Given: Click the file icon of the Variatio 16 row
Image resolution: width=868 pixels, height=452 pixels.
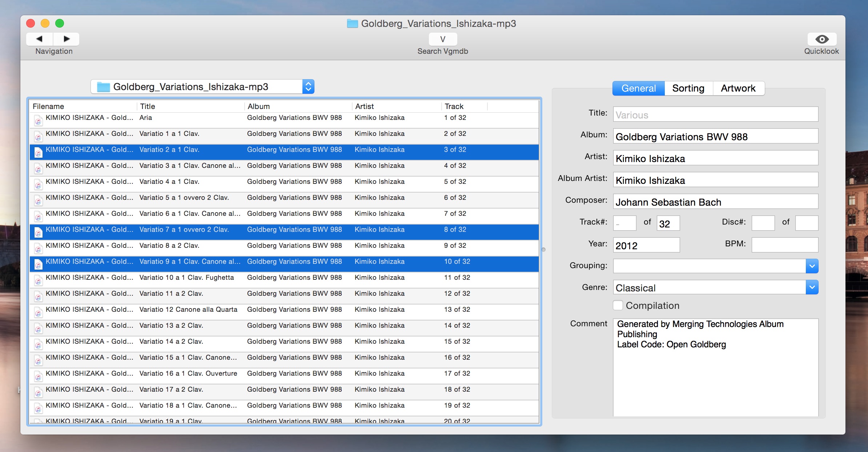Looking at the screenshot, I should tap(38, 376).
